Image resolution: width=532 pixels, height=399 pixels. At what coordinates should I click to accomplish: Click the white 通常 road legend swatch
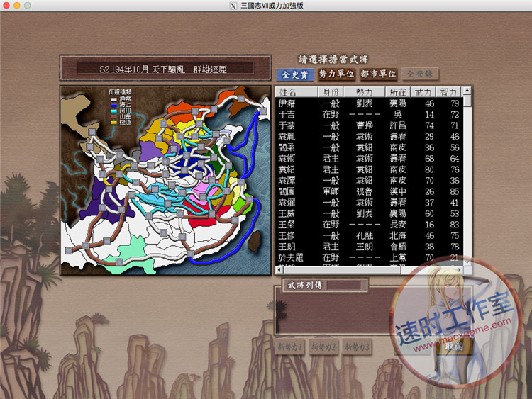coord(113,99)
